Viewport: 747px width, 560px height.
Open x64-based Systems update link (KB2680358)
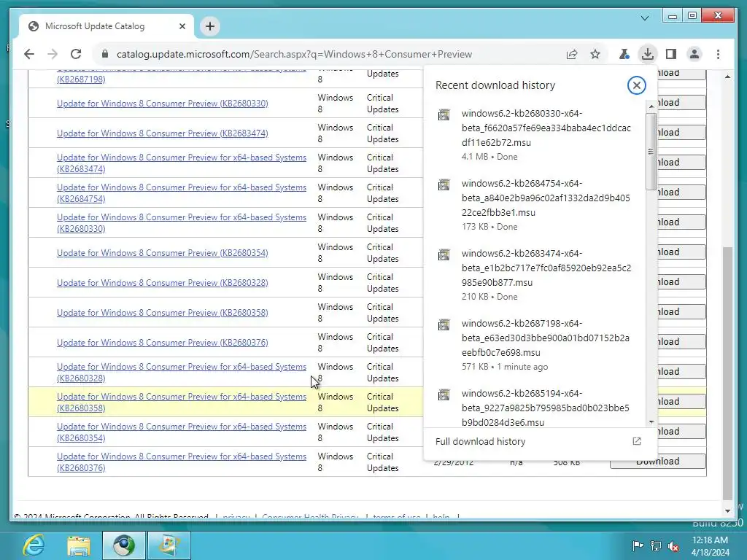182,402
